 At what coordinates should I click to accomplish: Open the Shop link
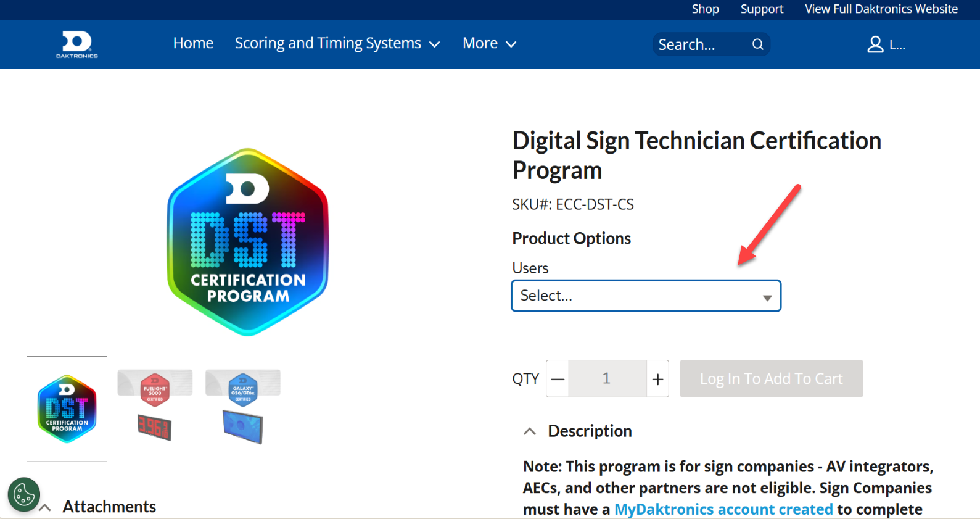pyautogui.click(x=705, y=9)
